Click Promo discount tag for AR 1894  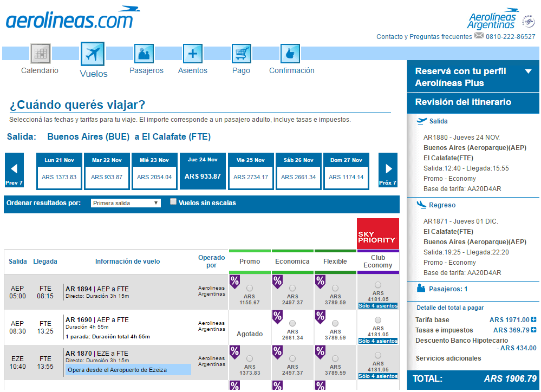(x=234, y=282)
